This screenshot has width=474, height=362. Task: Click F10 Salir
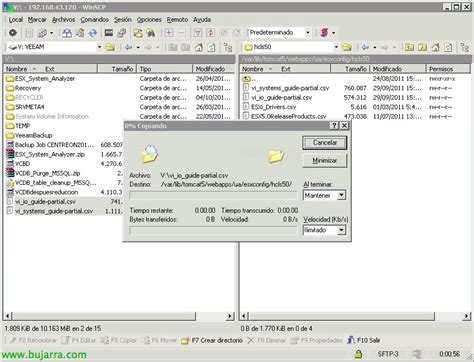pyautogui.click(x=364, y=340)
